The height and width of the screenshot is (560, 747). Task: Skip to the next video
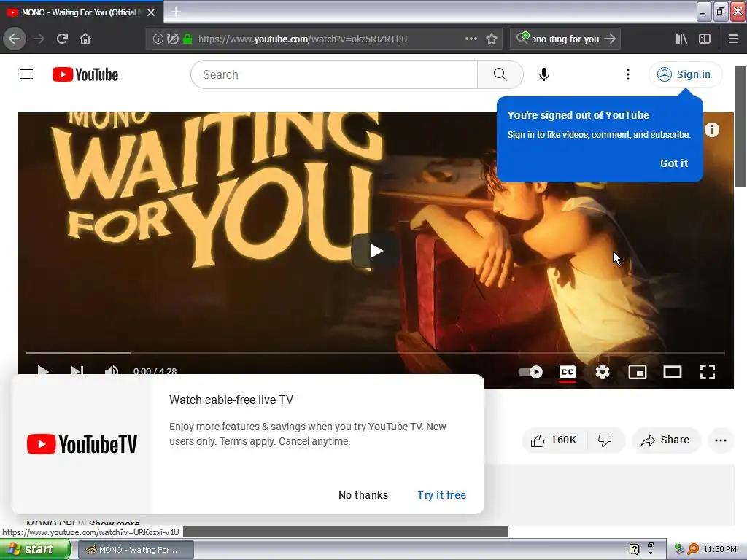tap(77, 371)
